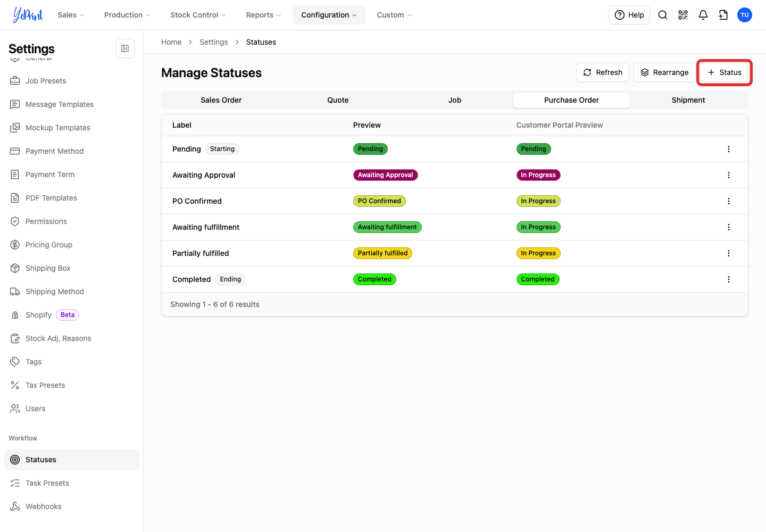Click the yellow Partially fulfilled preview badge
The image size is (766, 532).
pyautogui.click(x=382, y=253)
